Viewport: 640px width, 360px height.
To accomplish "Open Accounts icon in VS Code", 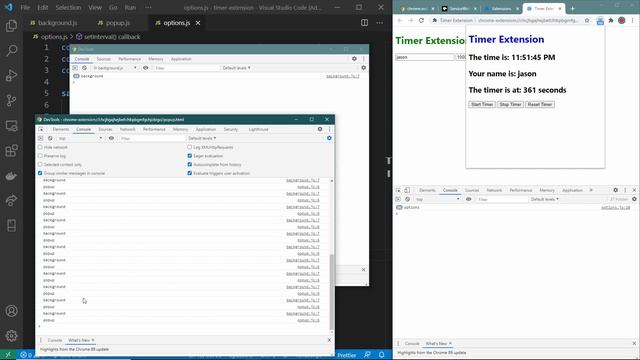I will [11, 311].
